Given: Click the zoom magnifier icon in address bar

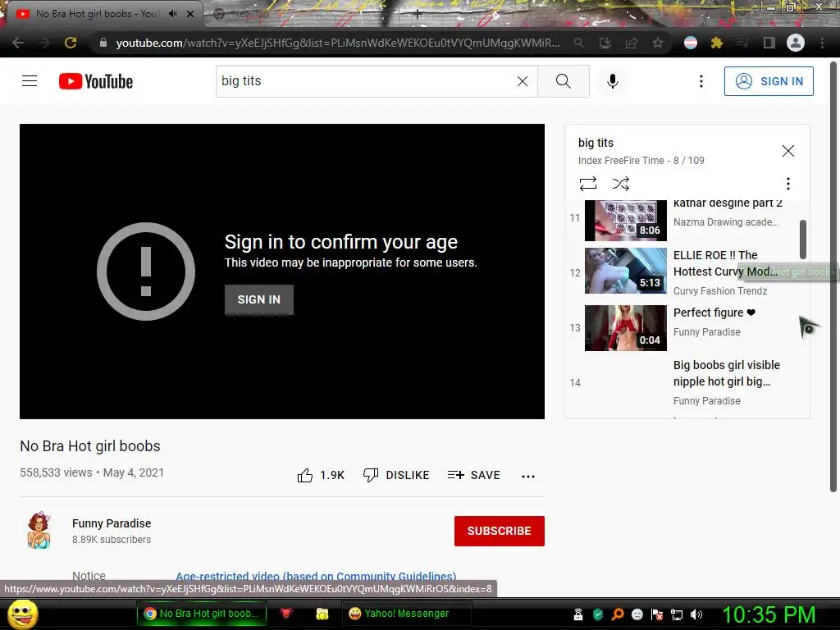Looking at the screenshot, I should (578, 43).
